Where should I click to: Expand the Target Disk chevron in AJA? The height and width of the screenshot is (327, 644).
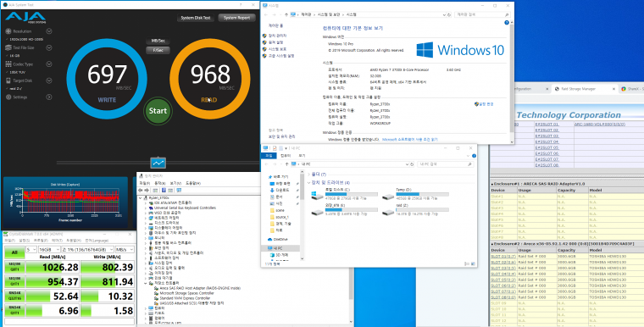49,80
